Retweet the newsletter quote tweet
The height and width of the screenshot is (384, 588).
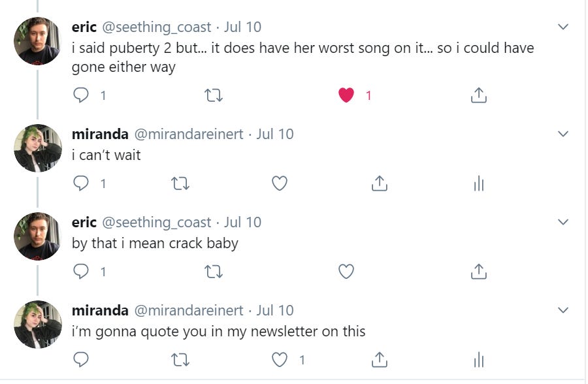[180, 359]
